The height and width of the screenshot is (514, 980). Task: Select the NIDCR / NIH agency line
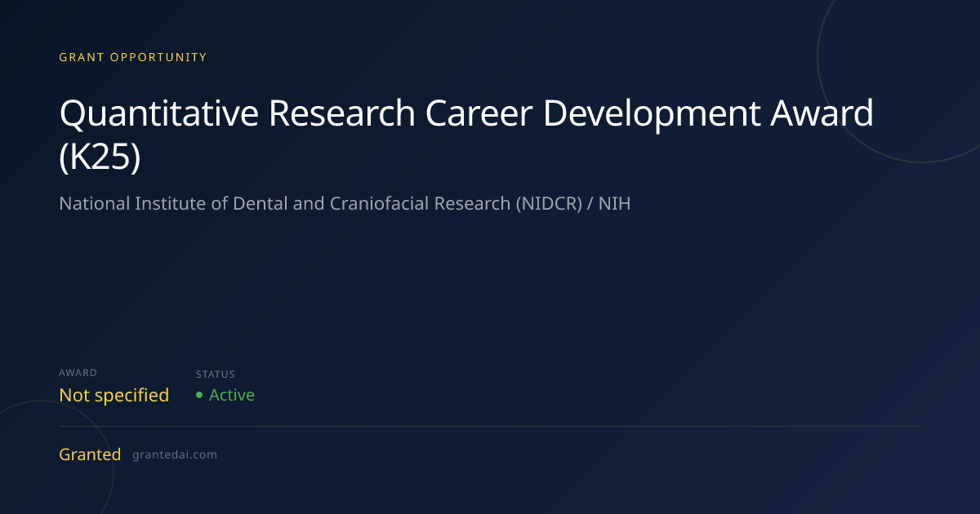(x=345, y=204)
